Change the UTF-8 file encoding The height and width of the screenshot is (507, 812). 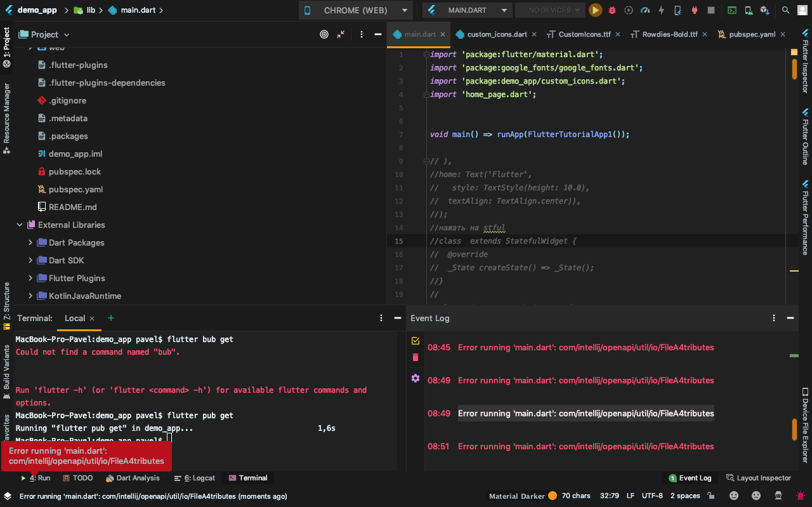(652, 496)
